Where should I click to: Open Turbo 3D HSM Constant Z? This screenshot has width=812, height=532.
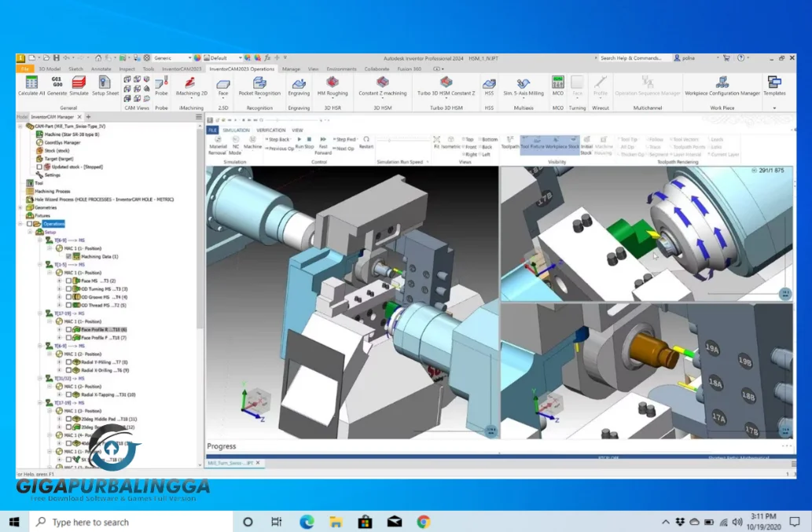point(446,86)
